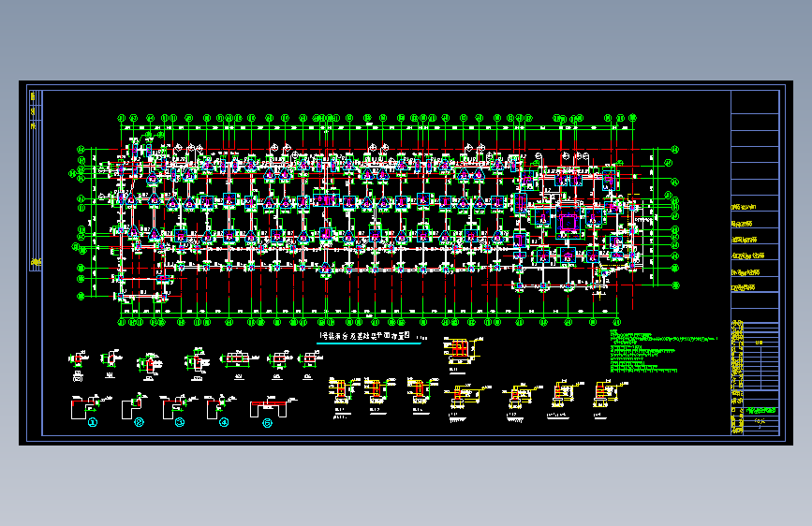This screenshot has height=526, width=812.
Task: Click the cyan circled number 2 detail marker
Action: [139, 422]
